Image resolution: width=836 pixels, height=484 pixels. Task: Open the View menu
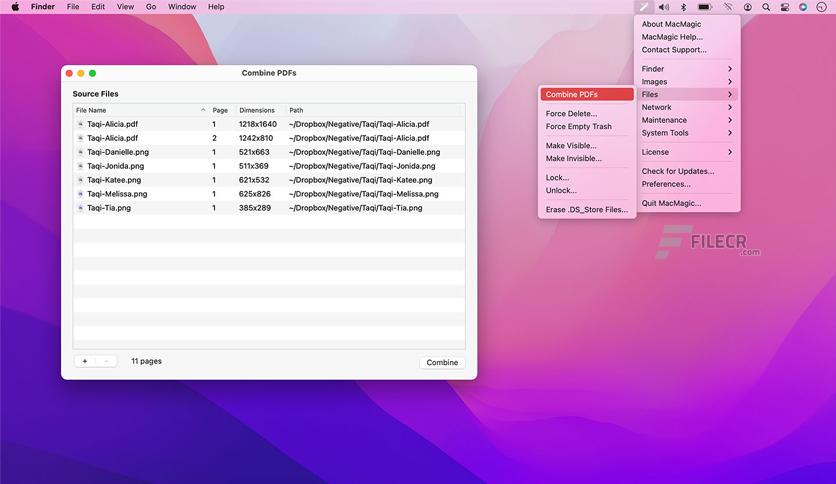tap(125, 7)
